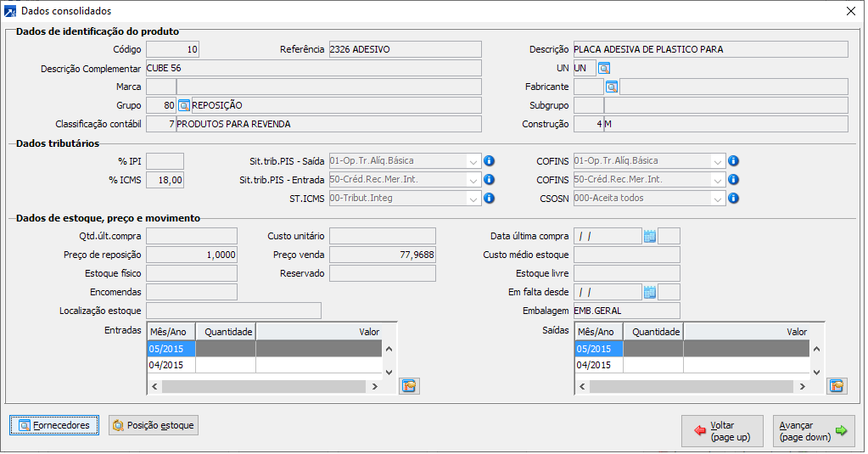Show info for ST.ICMS field
The width and height of the screenshot is (868, 454).
pos(489,198)
